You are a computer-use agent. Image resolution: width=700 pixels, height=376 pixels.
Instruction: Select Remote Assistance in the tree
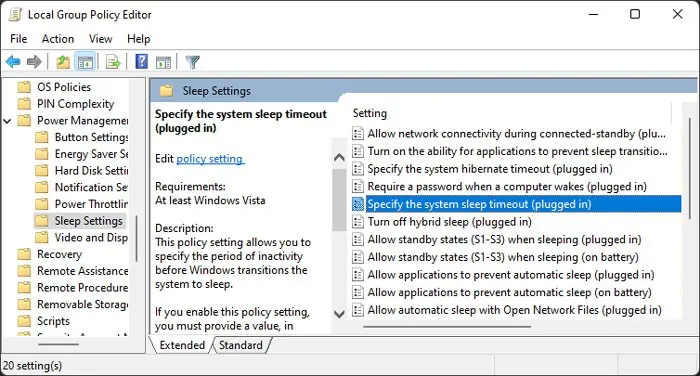click(83, 271)
